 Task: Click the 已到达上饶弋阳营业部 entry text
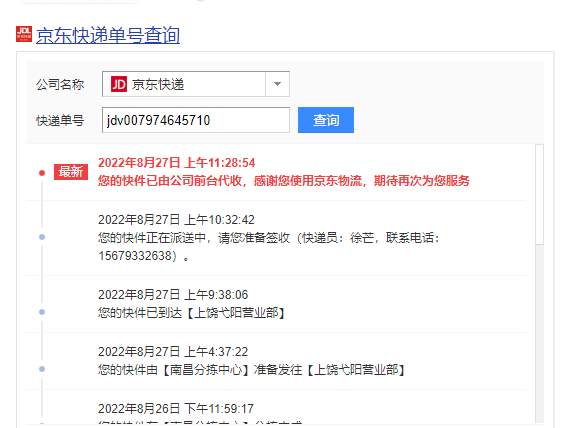(x=192, y=313)
